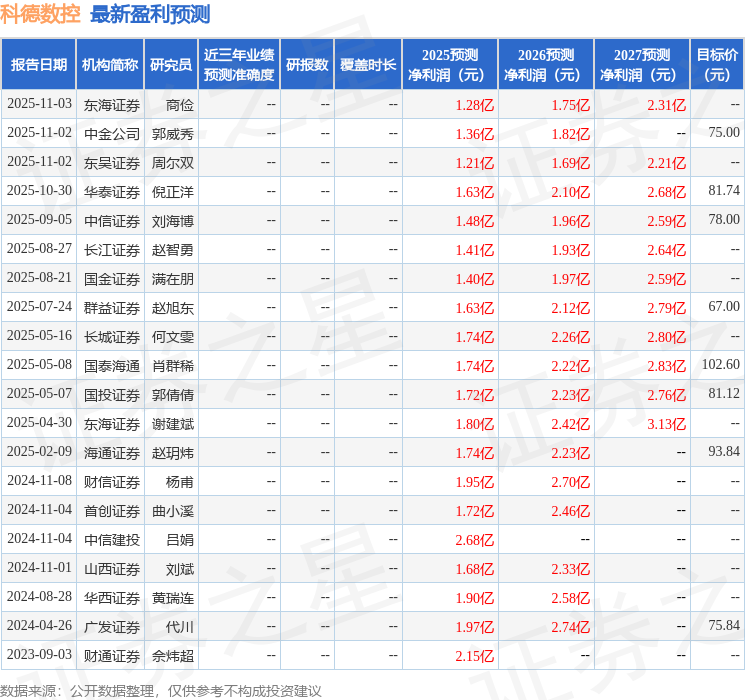The height and width of the screenshot is (700, 745).
Task: Sort by the 报告日期 column header
Action: click(38, 65)
